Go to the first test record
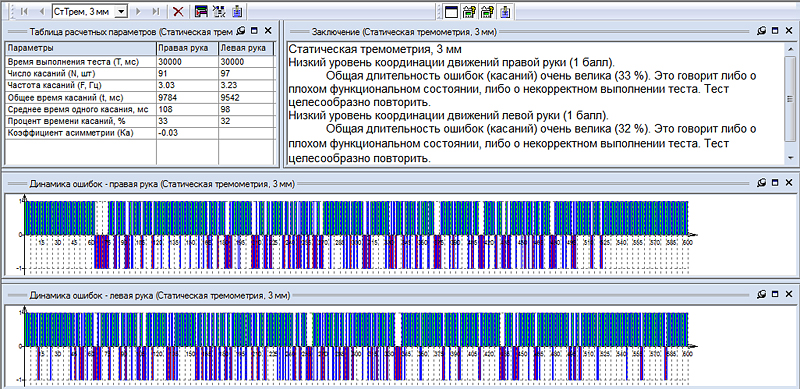This screenshot has height=389, width=800. point(24,11)
